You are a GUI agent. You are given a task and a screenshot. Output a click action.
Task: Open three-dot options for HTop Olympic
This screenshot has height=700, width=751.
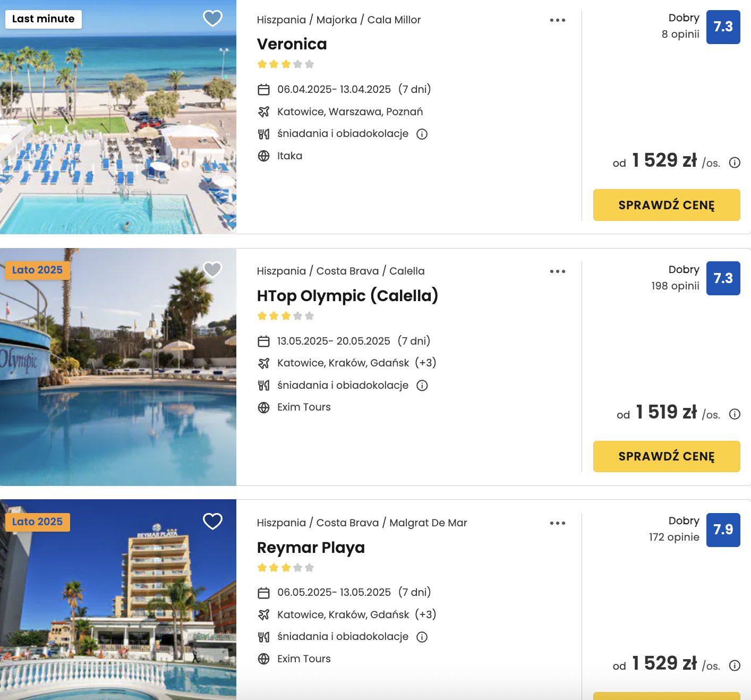coord(558,271)
